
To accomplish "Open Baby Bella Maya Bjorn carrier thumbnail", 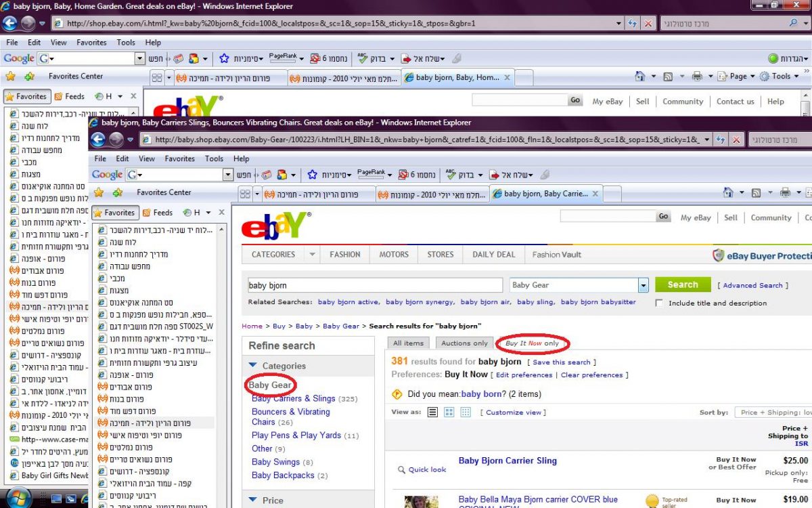I will (421, 502).
